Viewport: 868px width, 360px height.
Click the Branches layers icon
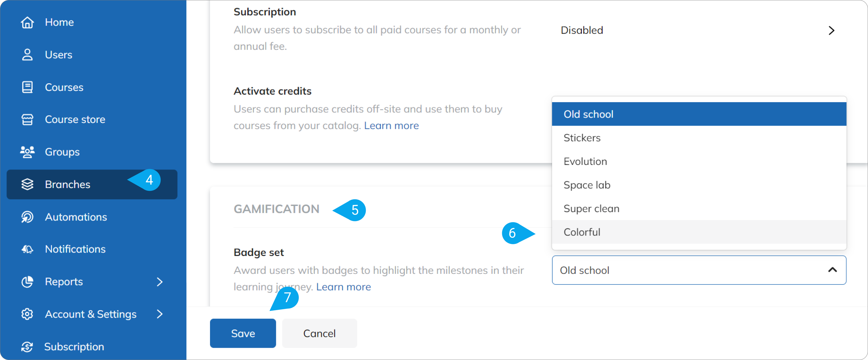(27, 184)
